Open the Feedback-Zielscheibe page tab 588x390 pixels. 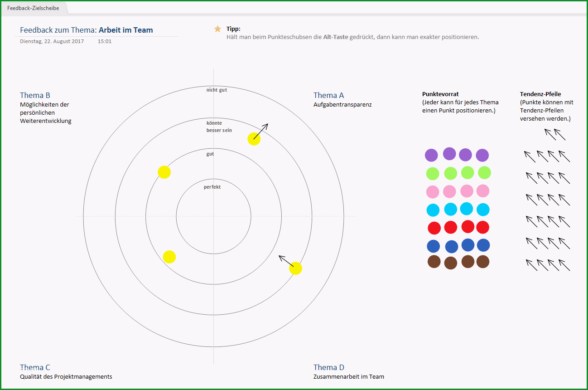tap(33, 8)
